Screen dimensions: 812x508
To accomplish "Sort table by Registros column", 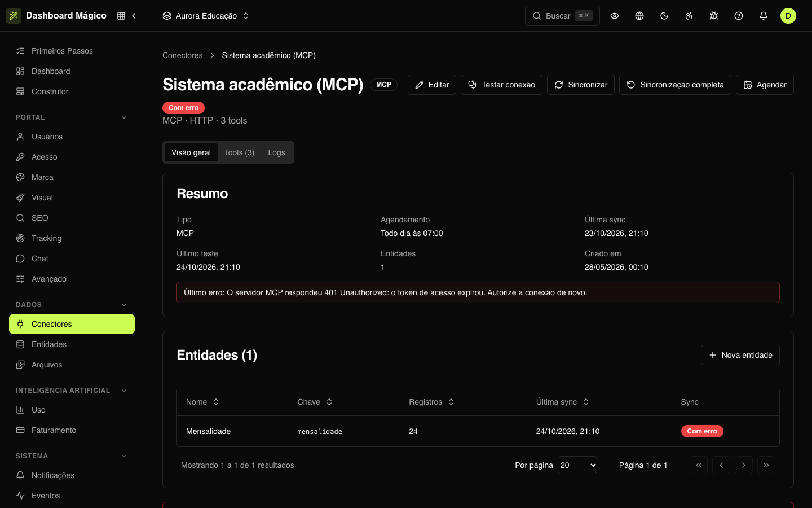I will 431,402.
